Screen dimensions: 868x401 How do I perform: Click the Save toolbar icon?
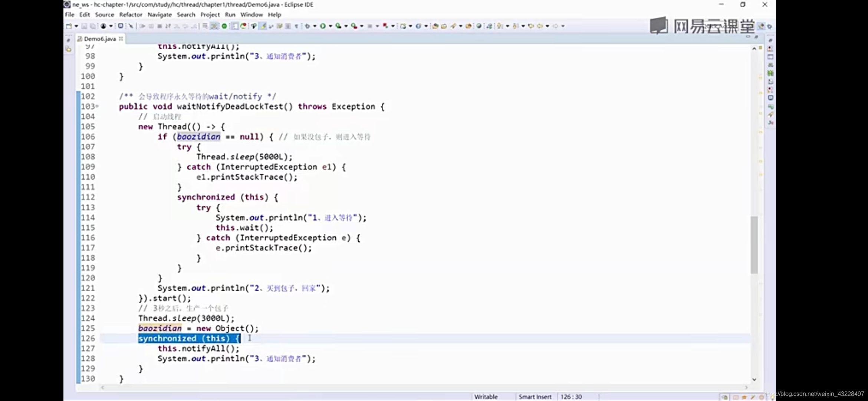pyautogui.click(x=84, y=26)
